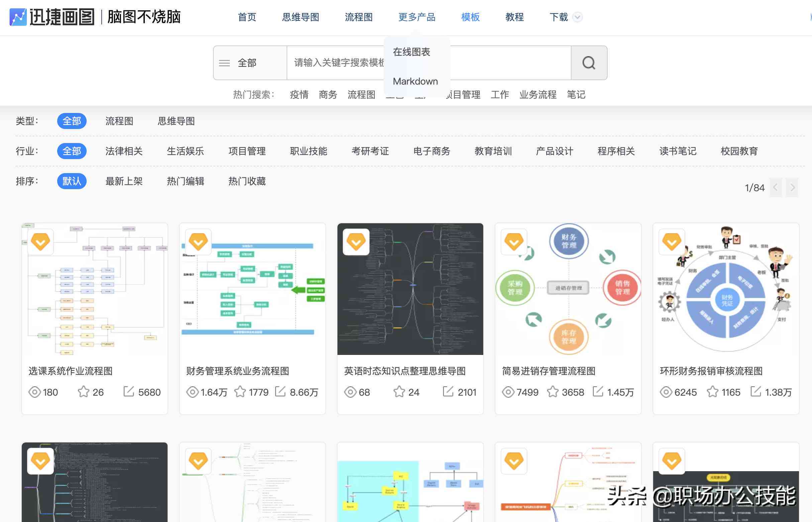
Task: Open the 环形财务报销审核流程图 thumbnail
Action: 726,289
